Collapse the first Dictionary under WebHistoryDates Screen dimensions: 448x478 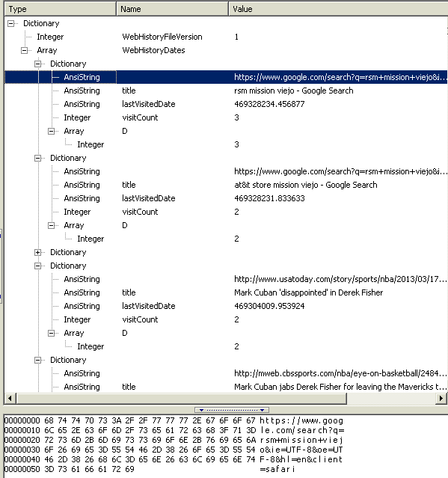pos(38,64)
